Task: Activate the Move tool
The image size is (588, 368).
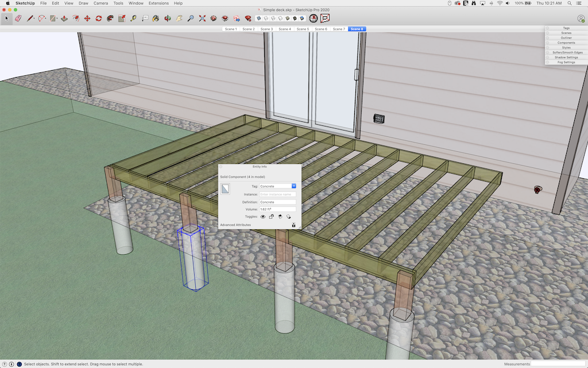Action: click(87, 18)
